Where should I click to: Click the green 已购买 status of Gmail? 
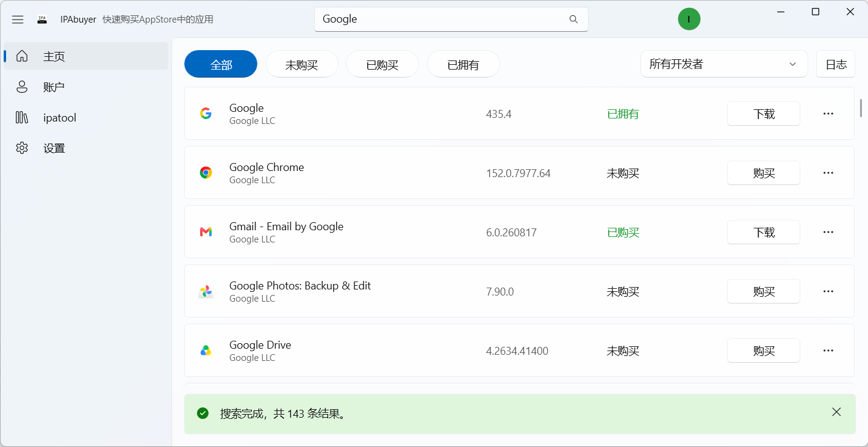point(623,233)
